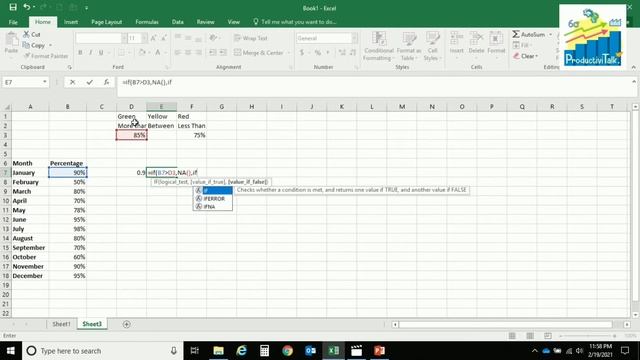Viewport: 640px width, 360px height.
Task: Open Cell Styles gallery
Action: pos(432,47)
